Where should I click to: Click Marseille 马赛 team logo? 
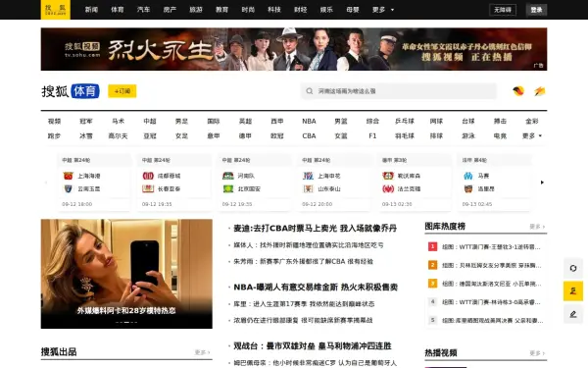468,176
